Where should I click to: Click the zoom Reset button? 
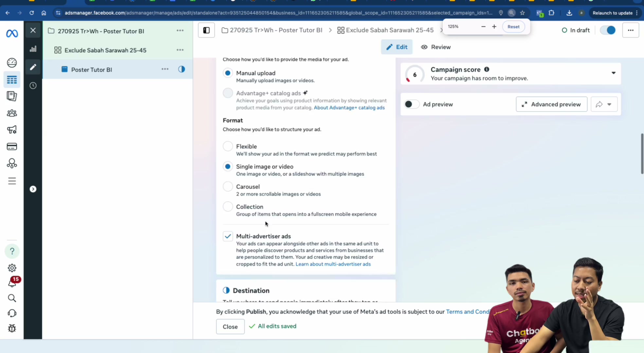point(513,27)
